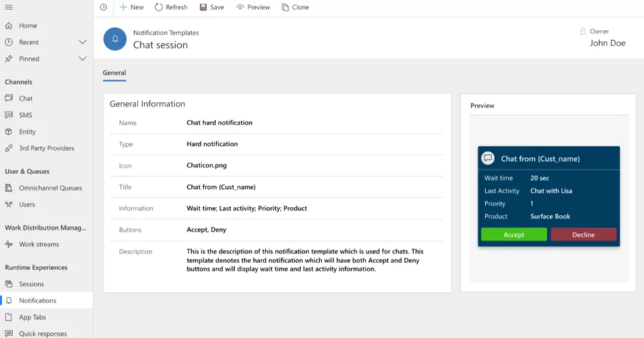This screenshot has height=338, width=644.
Task: Click '20 sec' wait time value
Action: point(540,178)
